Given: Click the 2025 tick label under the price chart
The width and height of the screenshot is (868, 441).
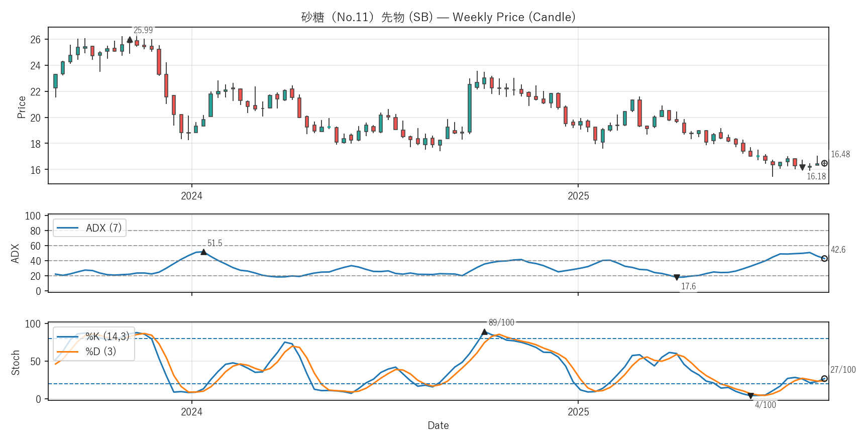Looking at the screenshot, I should pos(578,196).
